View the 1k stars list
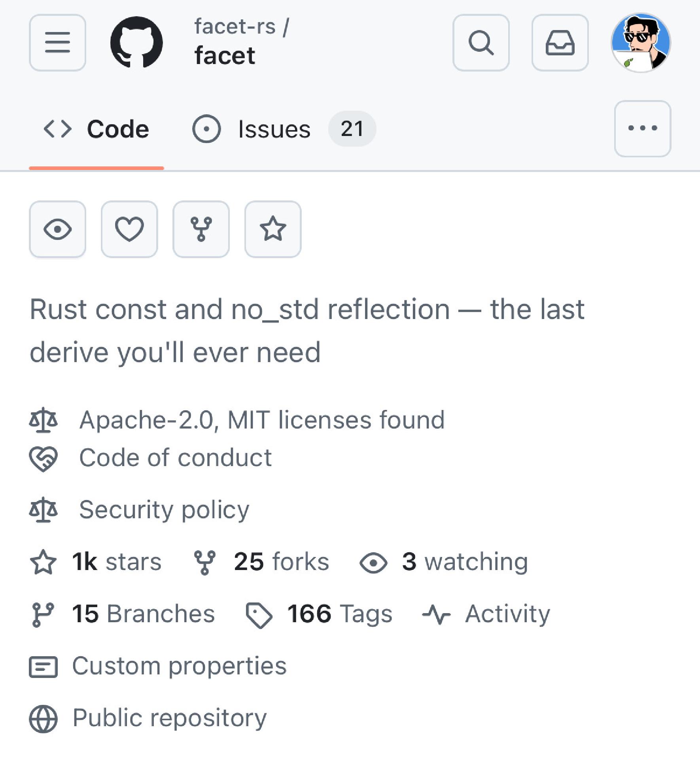This screenshot has height=759, width=700. pyautogui.click(x=116, y=562)
